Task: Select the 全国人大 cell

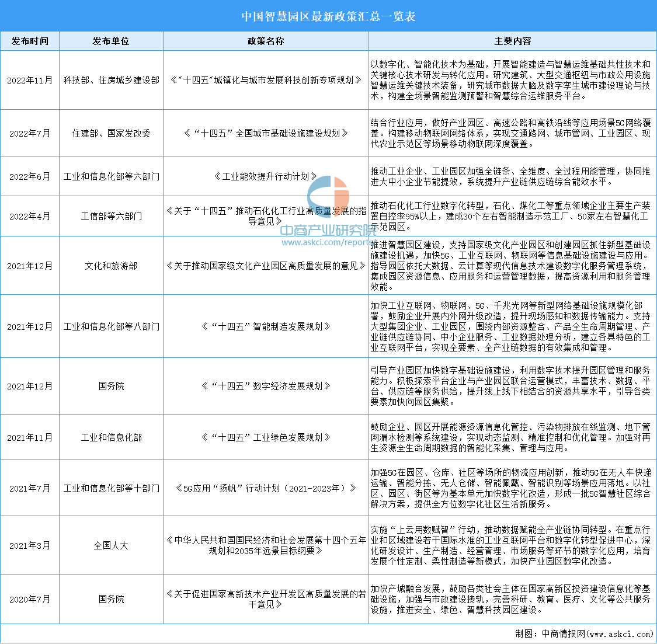Action: click(111, 545)
